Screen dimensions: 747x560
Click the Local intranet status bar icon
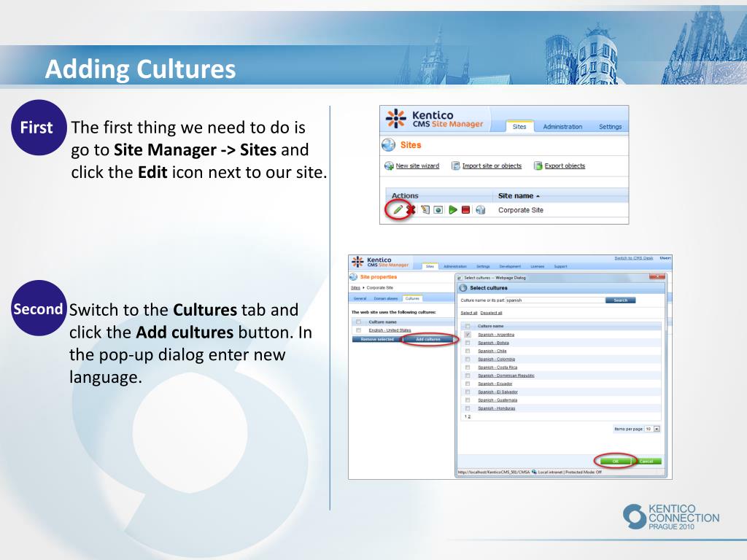534,472
